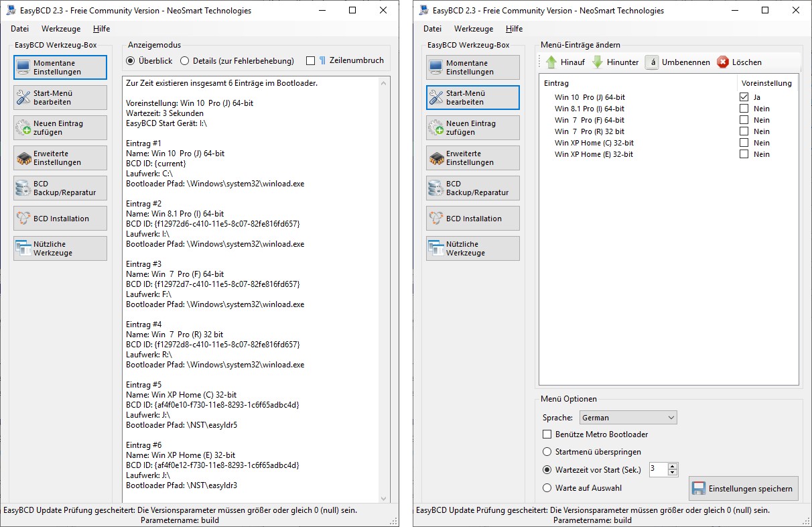The image size is (812, 527).
Task: Select the Win 8.1 Pro (I) 64-bit entry
Action: pyautogui.click(x=590, y=109)
